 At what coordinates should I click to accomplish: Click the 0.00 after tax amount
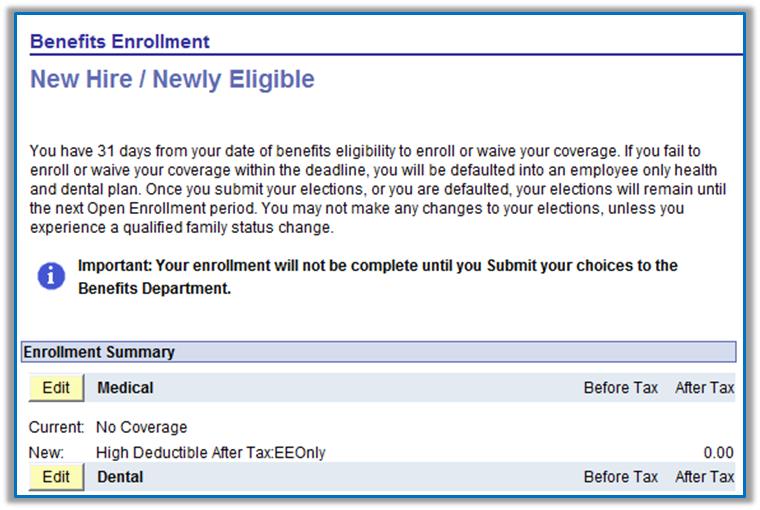point(718,453)
